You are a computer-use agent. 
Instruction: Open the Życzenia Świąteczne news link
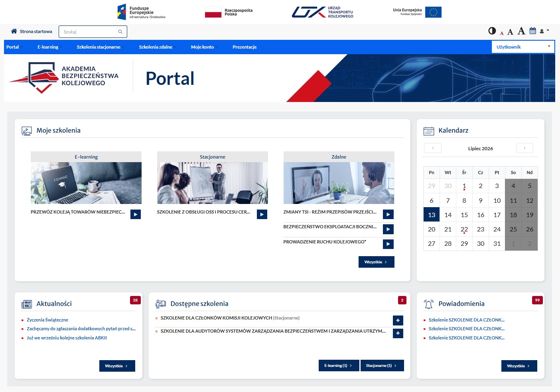coord(47,320)
